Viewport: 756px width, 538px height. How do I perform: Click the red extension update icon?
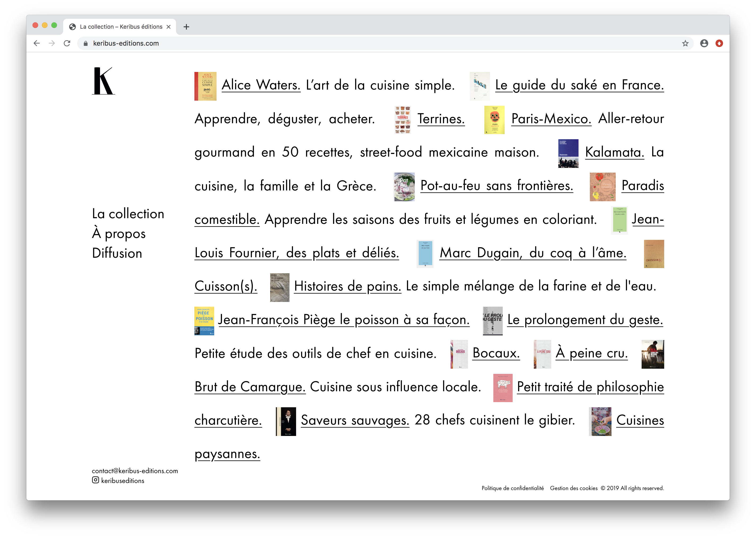pos(719,44)
